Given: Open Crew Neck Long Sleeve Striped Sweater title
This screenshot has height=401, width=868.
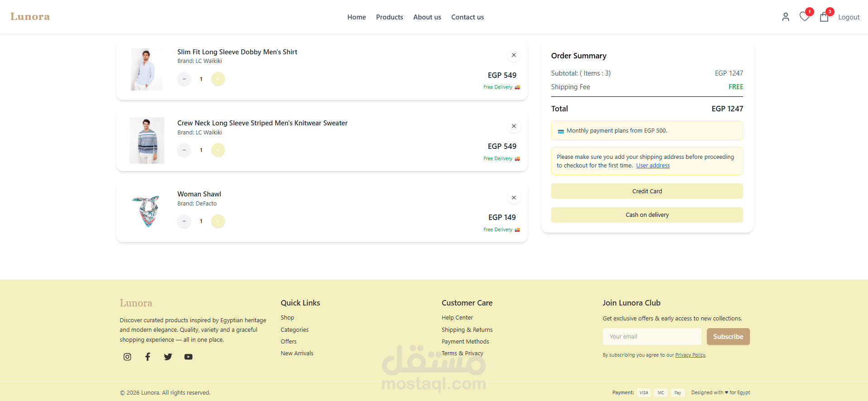Looking at the screenshot, I should [x=262, y=123].
